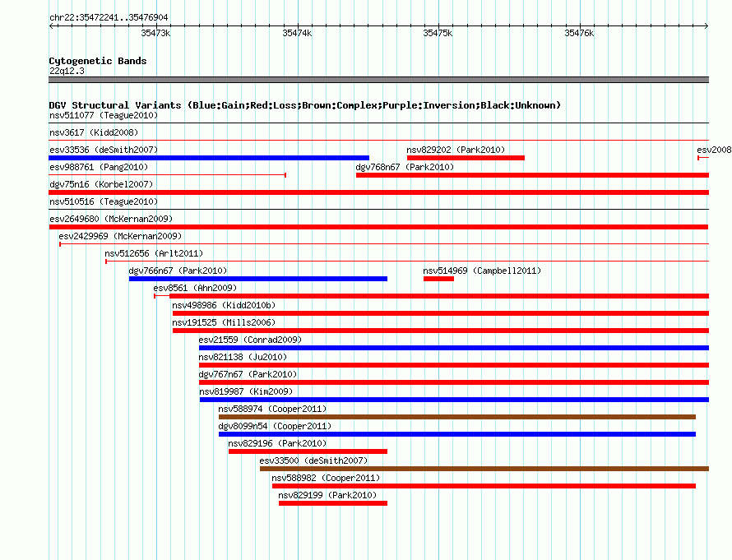
Task: Click the red nsv829196 loss bar
Action: click(x=308, y=451)
